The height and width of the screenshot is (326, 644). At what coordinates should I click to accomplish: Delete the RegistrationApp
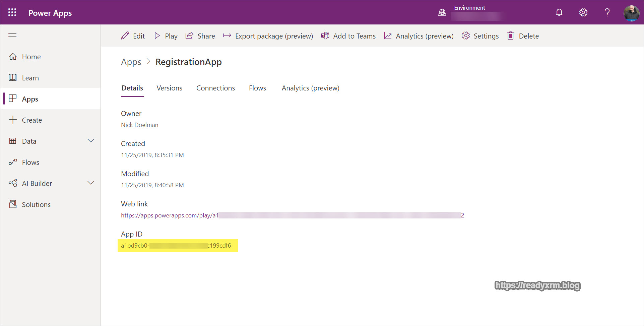pyautogui.click(x=523, y=36)
